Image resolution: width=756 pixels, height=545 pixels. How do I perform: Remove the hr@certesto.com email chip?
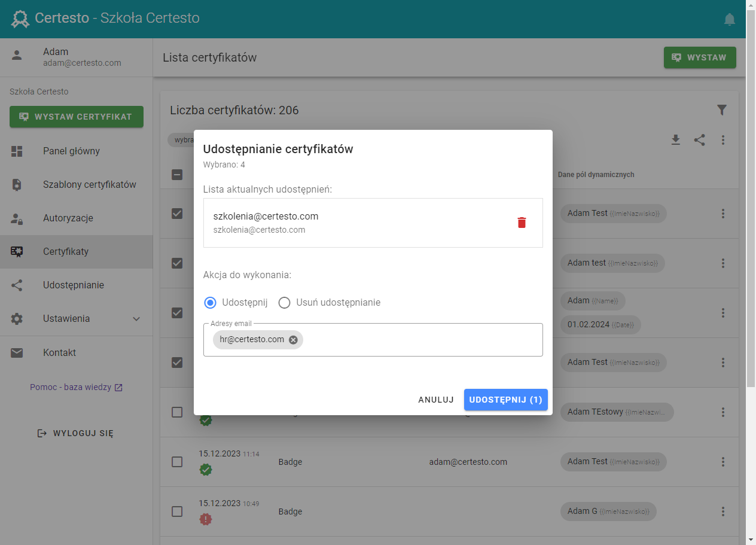tap(293, 340)
